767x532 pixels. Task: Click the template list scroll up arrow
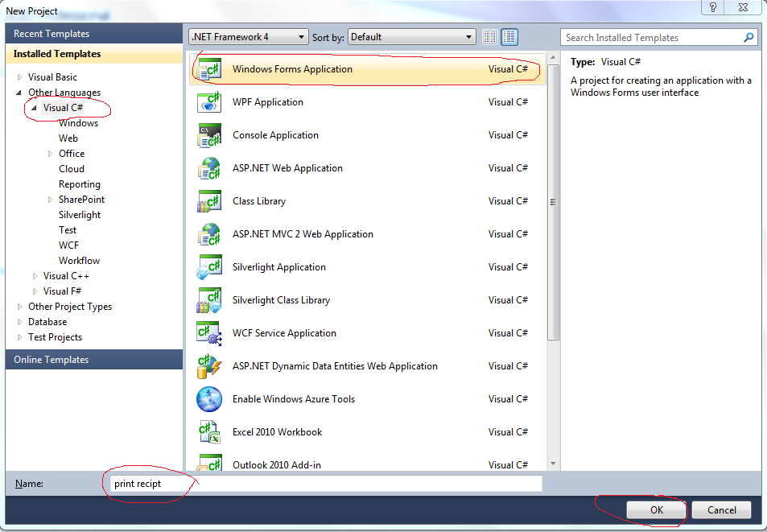(553, 58)
